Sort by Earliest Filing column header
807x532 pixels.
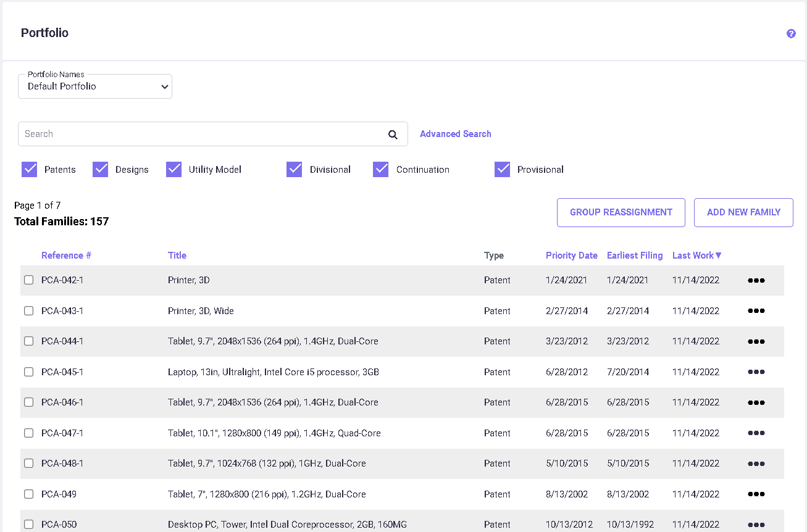coord(634,256)
